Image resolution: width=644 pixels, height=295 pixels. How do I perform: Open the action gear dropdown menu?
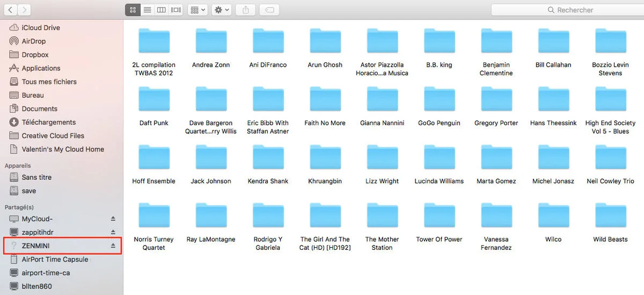[x=222, y=10]
